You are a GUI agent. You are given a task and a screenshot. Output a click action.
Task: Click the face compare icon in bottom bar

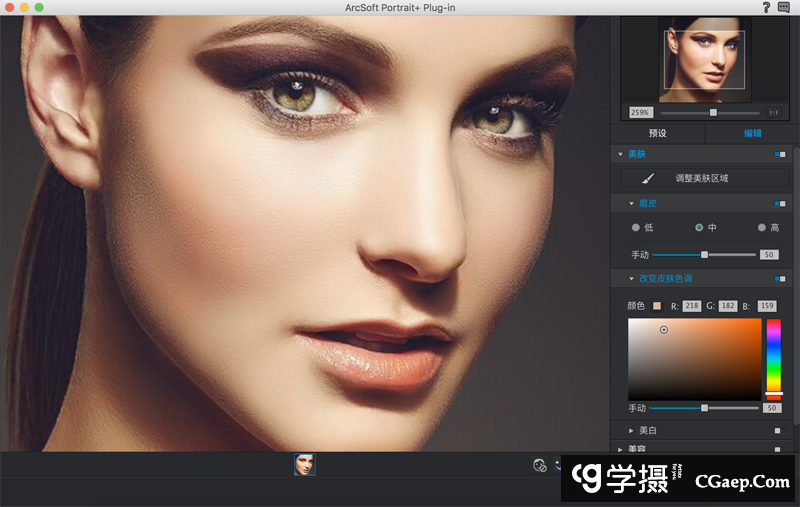point(540,464)
